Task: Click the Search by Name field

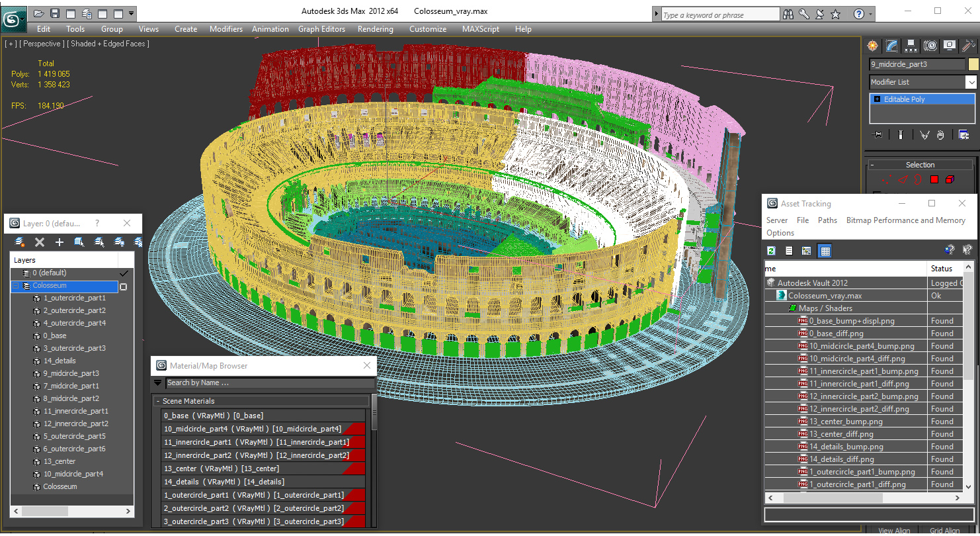Action: coord(269,382)
